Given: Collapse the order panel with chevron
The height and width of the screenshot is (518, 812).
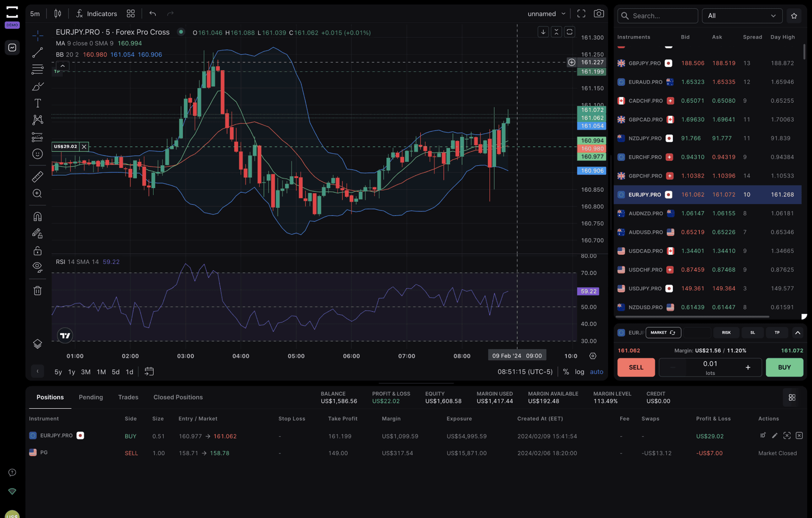Looking at the screenshot, I should click(x=797, y=332).
